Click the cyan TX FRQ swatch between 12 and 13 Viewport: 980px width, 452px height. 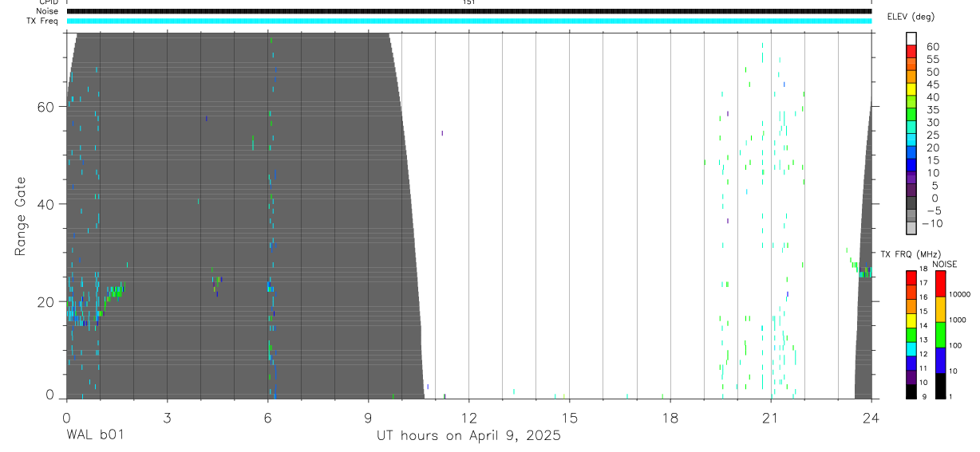[x=911, y=348]
